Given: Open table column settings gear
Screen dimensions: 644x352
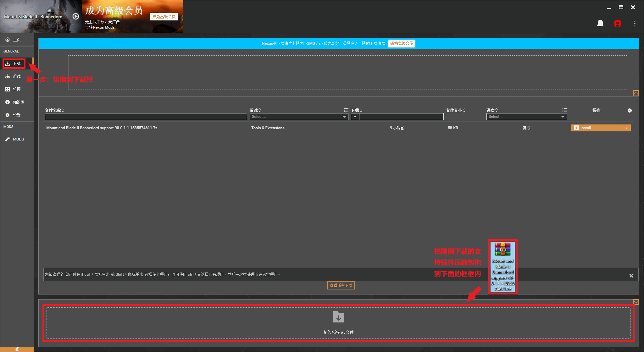Looking at the screenshot, I should click(x=630, y=110).
